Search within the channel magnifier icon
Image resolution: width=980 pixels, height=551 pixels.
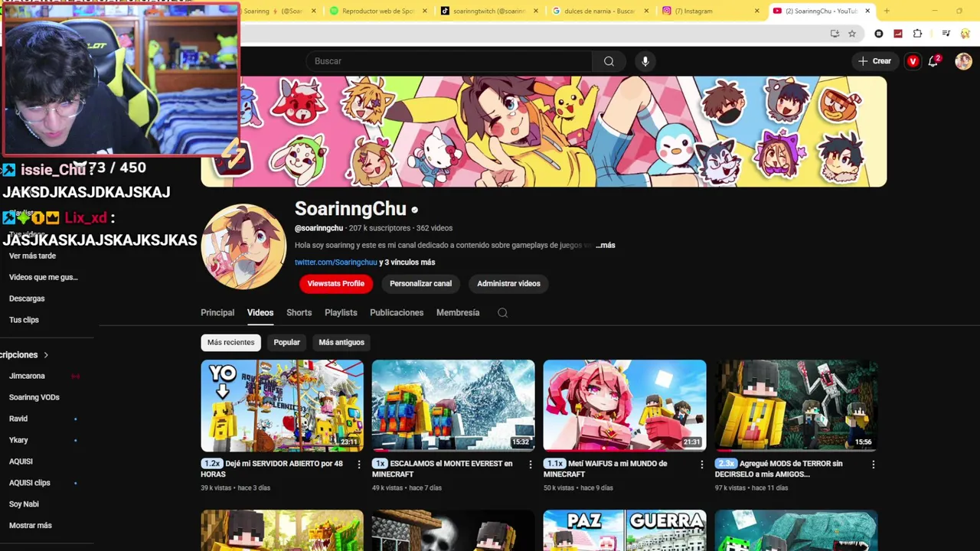(x=502, y=312)
